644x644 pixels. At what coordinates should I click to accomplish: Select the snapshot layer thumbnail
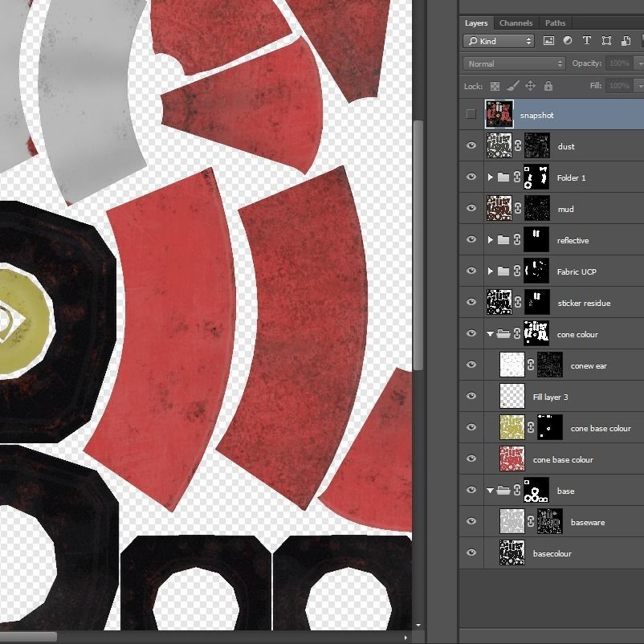(x=499, y=114)
